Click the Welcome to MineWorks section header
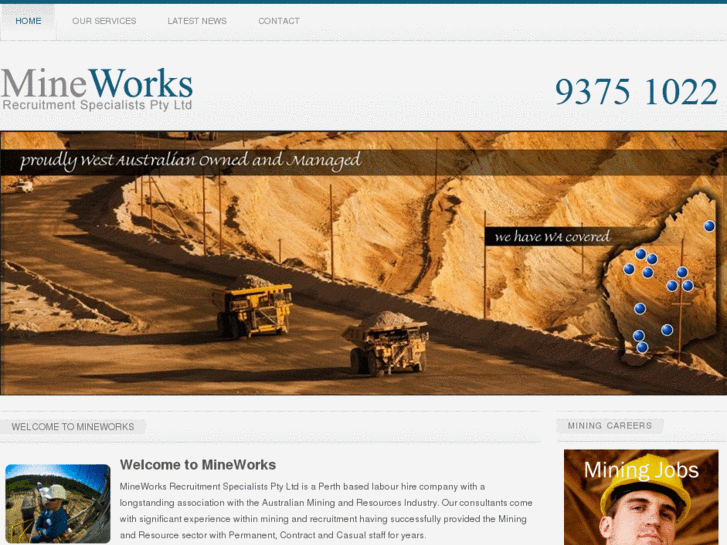The height and width of the screenshot is (545, 727). (x=73, y=427)
